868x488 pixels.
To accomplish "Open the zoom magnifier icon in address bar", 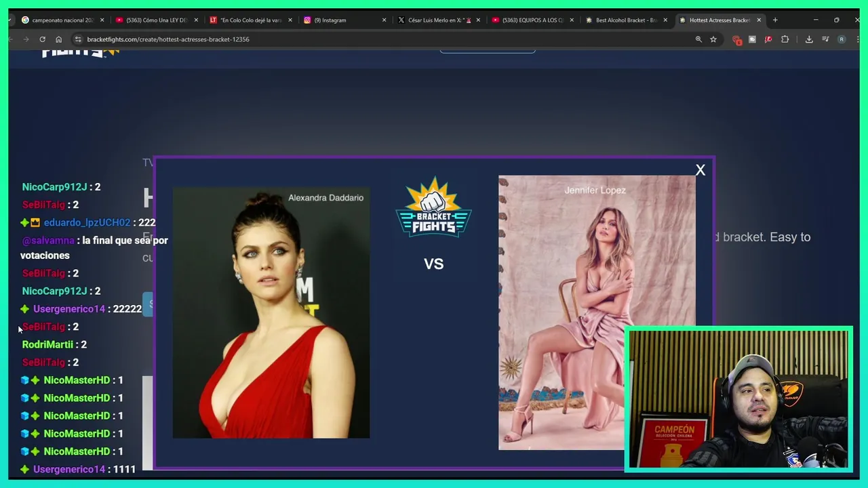I will click(x=698, y=39).
